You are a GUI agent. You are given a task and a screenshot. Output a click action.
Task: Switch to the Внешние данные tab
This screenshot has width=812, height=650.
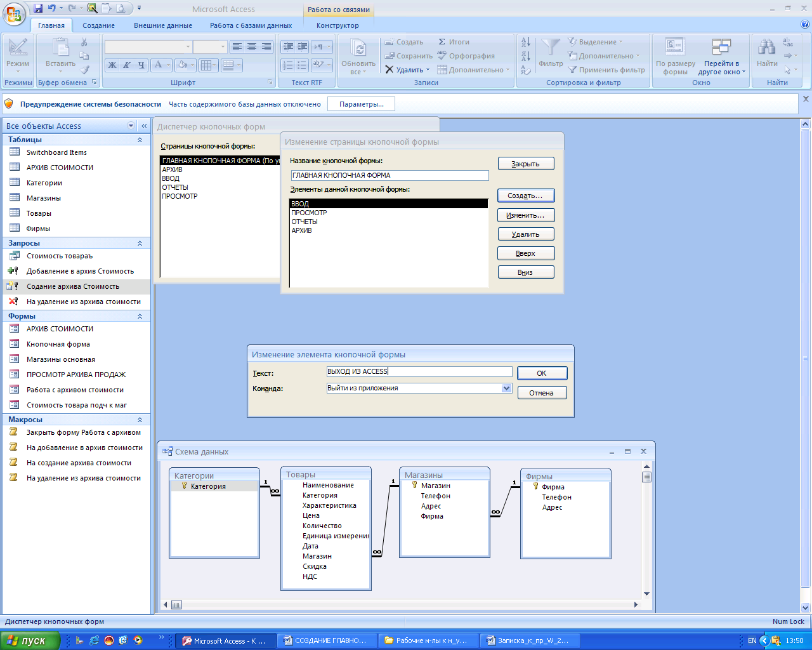(163, 25)
